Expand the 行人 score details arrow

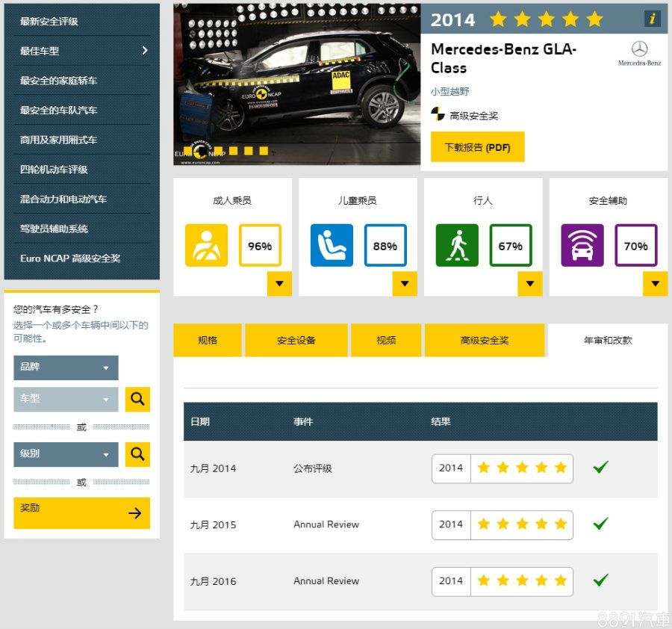point(530,283)
